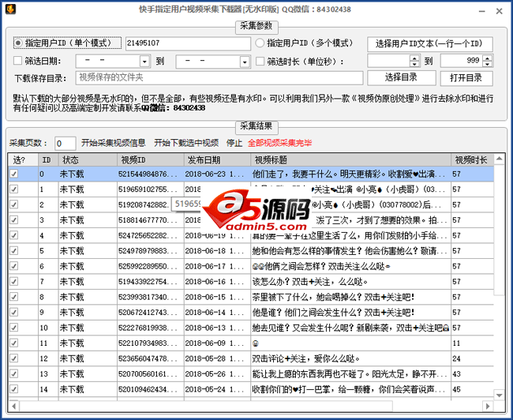Screen dimensions: 513x420
Task: Click the 未下载 status in row 10
Action: click(72, 328)
